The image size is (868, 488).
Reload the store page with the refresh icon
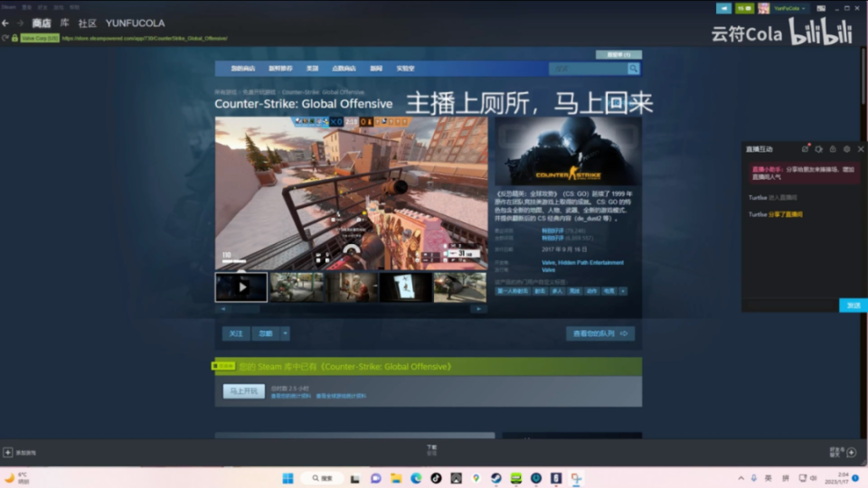click(5, 38)
